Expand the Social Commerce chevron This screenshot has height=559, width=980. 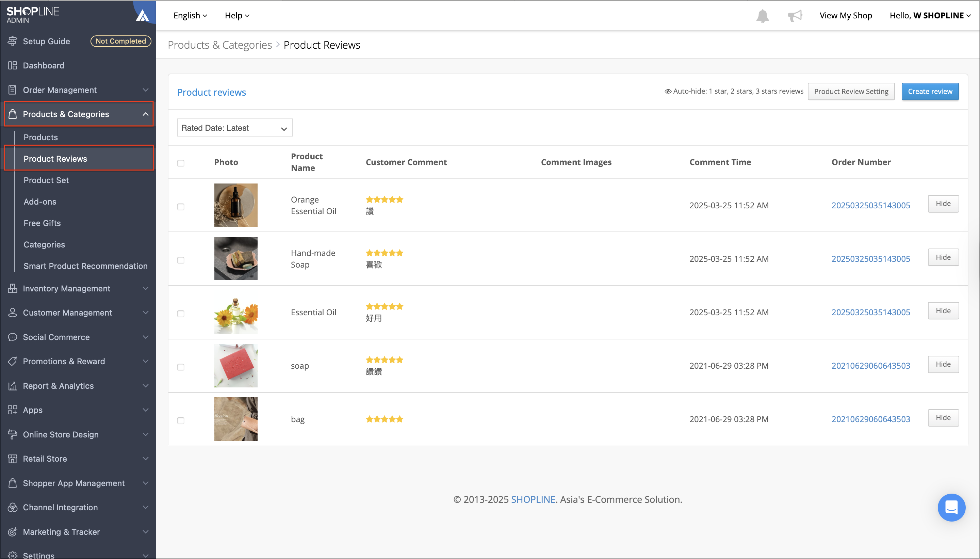pyautogui.click(x=145, y=337)
